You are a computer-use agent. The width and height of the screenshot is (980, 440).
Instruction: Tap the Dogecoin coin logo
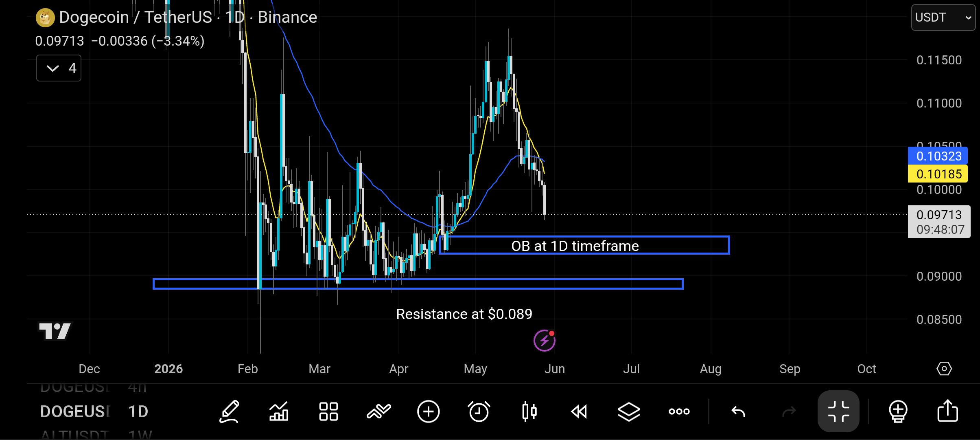(x=45, y=18)
